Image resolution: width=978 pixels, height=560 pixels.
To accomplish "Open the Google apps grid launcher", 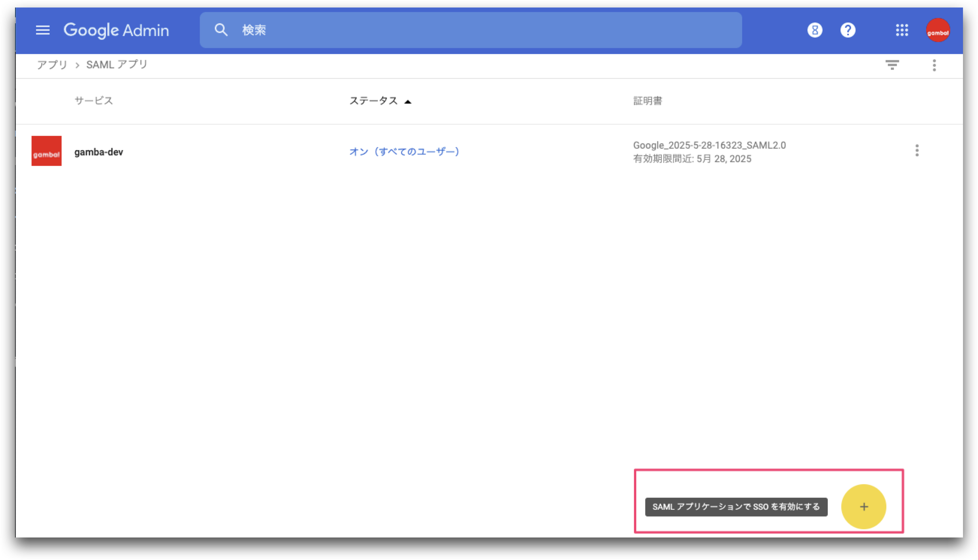I will point(902,30).
